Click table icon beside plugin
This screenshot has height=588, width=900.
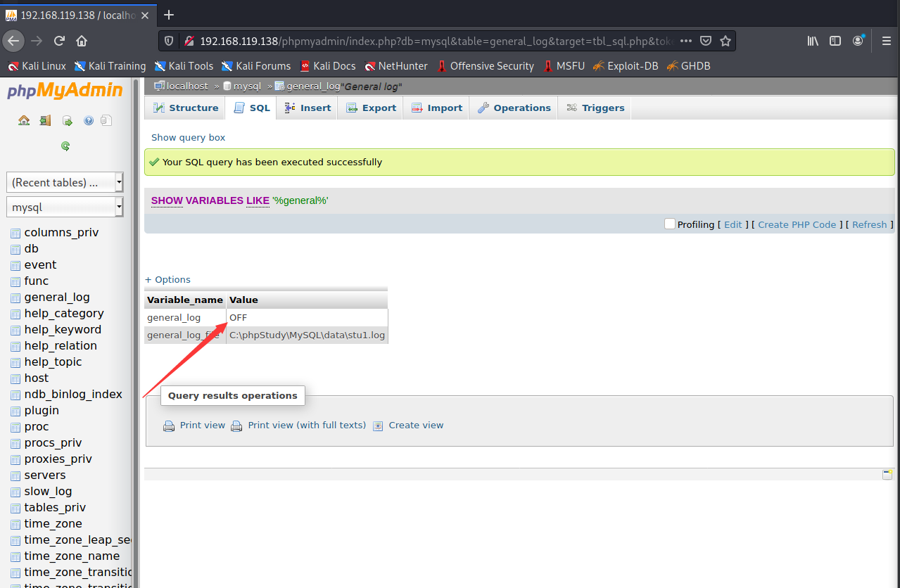pos(15,411)
